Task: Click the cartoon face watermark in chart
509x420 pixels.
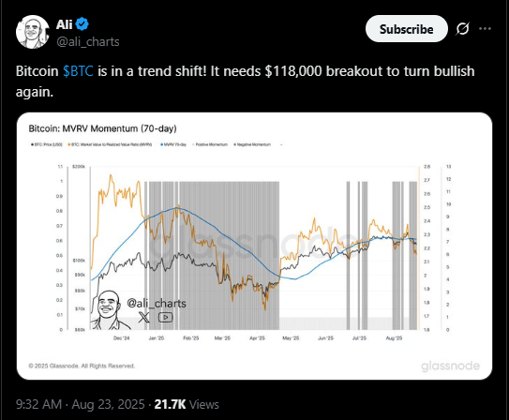Action: (110, 310)
